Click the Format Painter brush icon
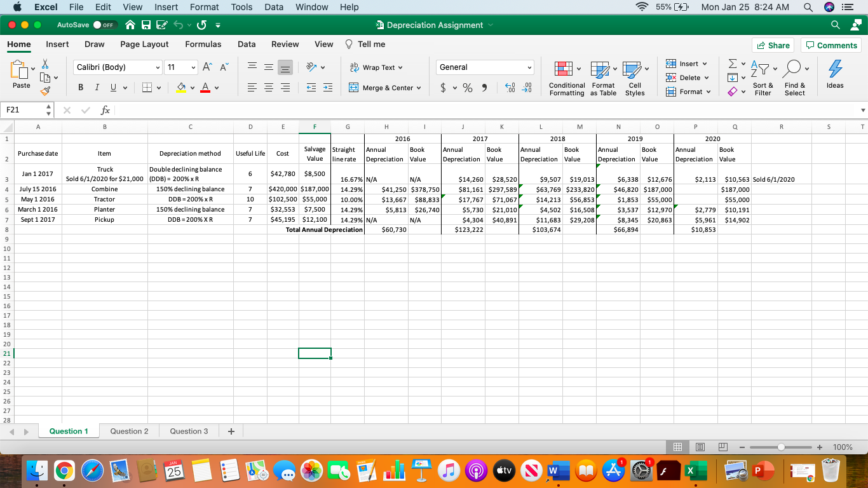868x488 pixels. [x=45, y=91]
